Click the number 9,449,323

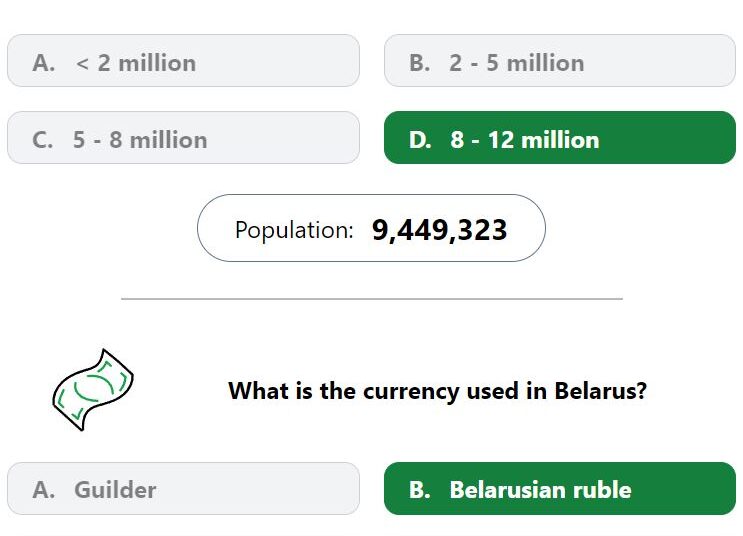pyautogui.click(x=439, y=230)
